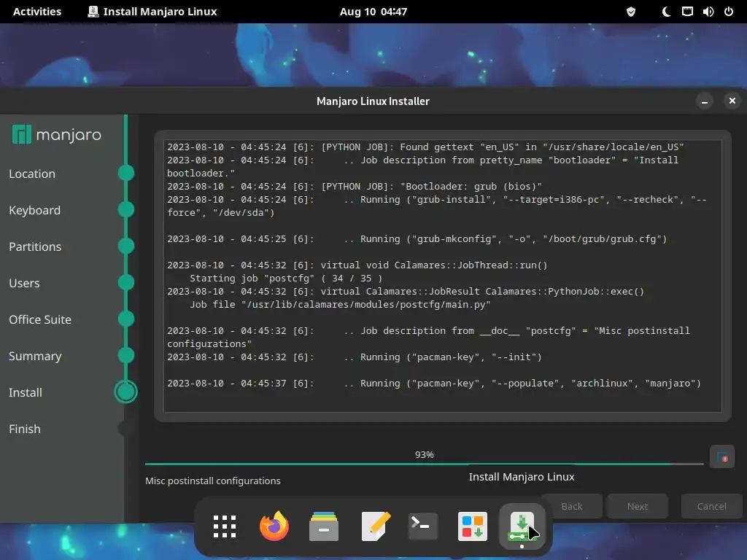Click the Manjaro logo in sidebar
Image resolution: width=747 pixels, height=560 pixels.
point(56,135)
